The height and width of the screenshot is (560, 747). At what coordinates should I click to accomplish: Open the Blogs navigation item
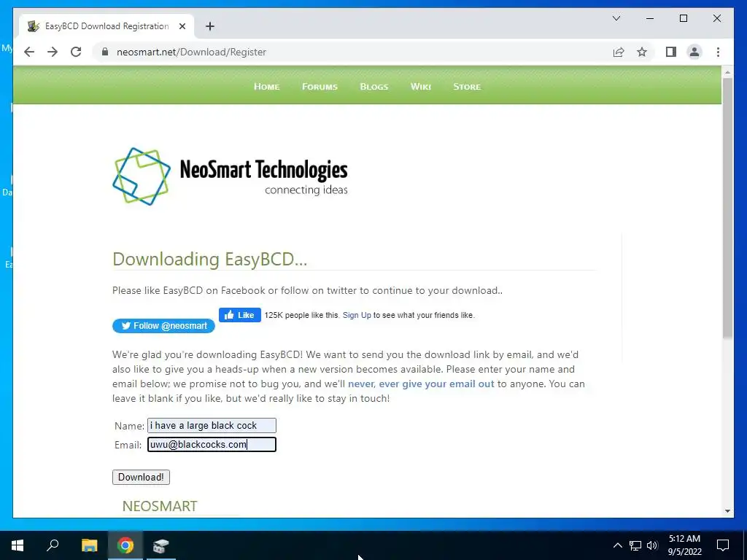coord(374,87)
